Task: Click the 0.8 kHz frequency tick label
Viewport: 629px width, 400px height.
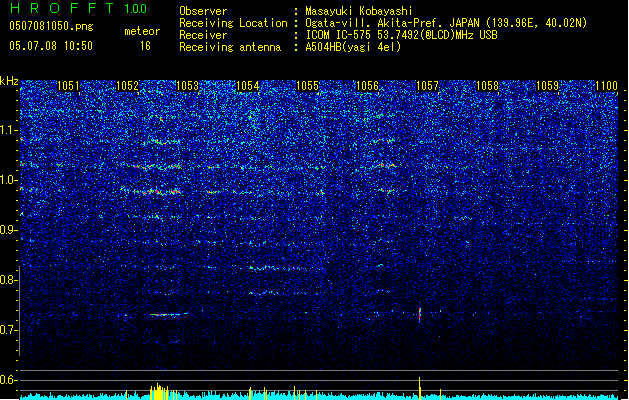Action: tap(9, 280)
